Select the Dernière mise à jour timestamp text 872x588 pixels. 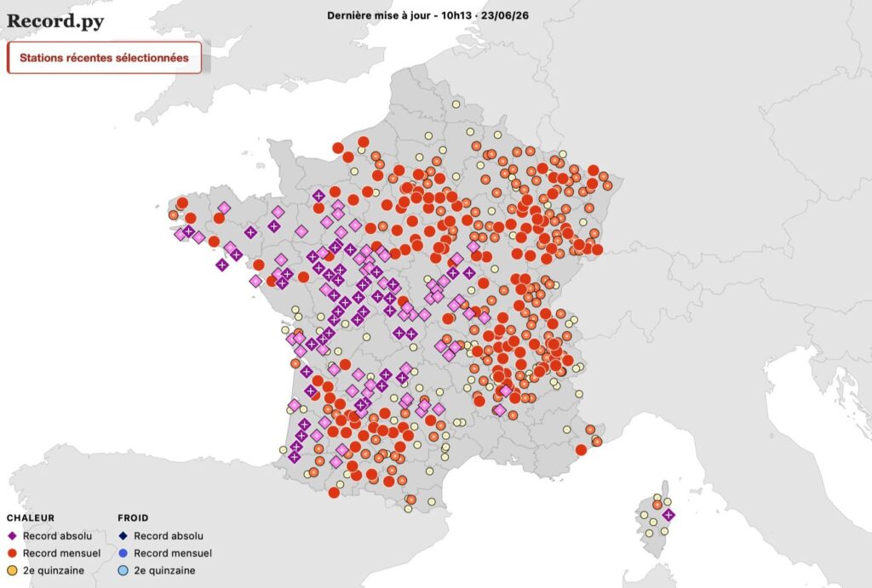[x=427, y=15]
